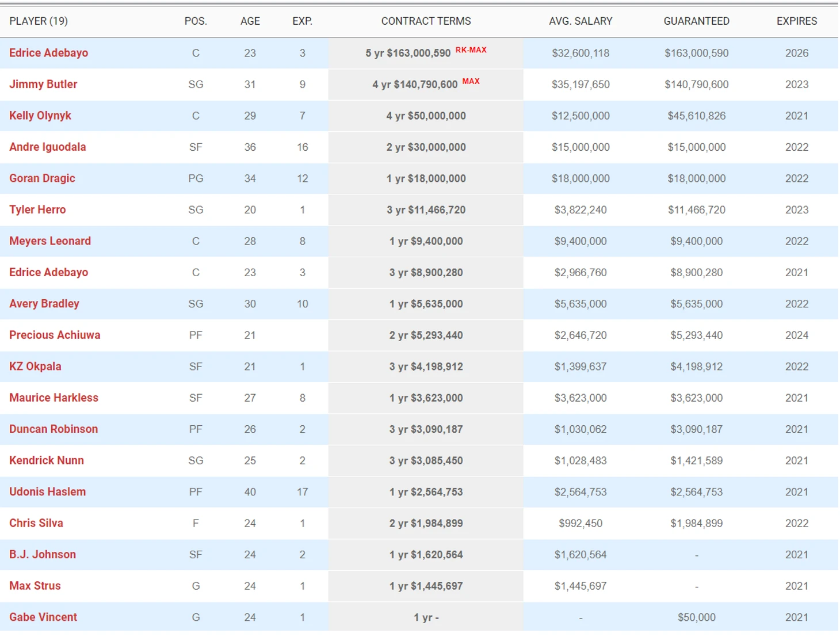Select contract terms 3 yr $3,085,450
The image size is (840, 637).
[x=426, y=461]
